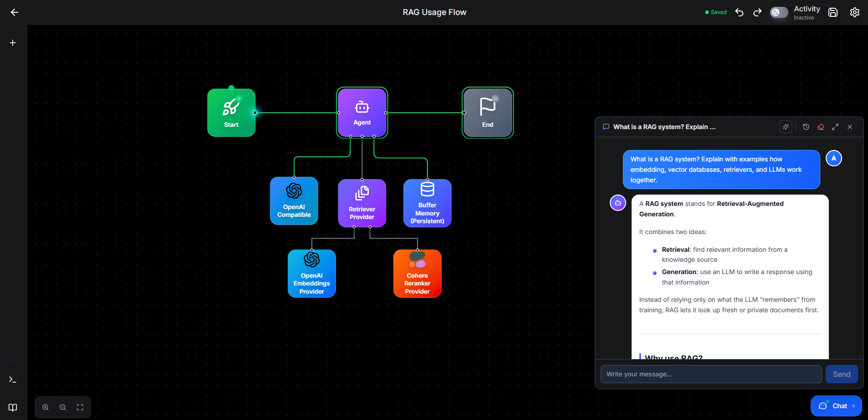Select the Start node

click(231, 113)
